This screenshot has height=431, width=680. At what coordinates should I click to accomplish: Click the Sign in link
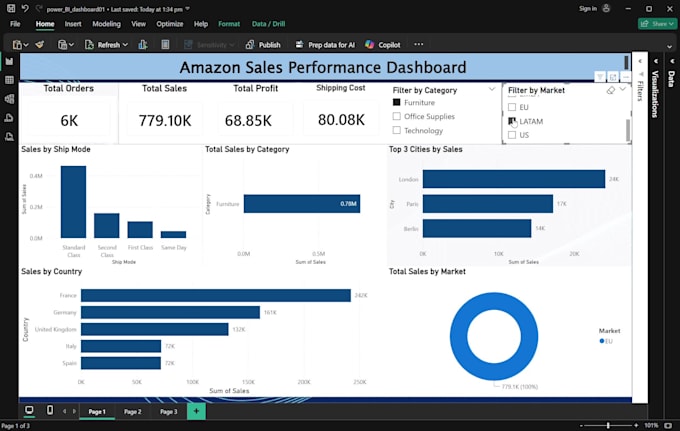(x=588, y=8)
